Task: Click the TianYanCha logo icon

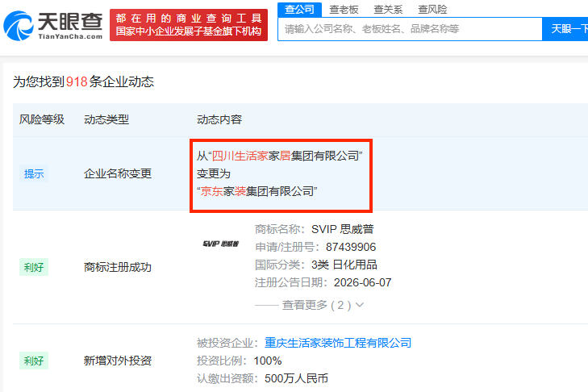Action: 18,26
